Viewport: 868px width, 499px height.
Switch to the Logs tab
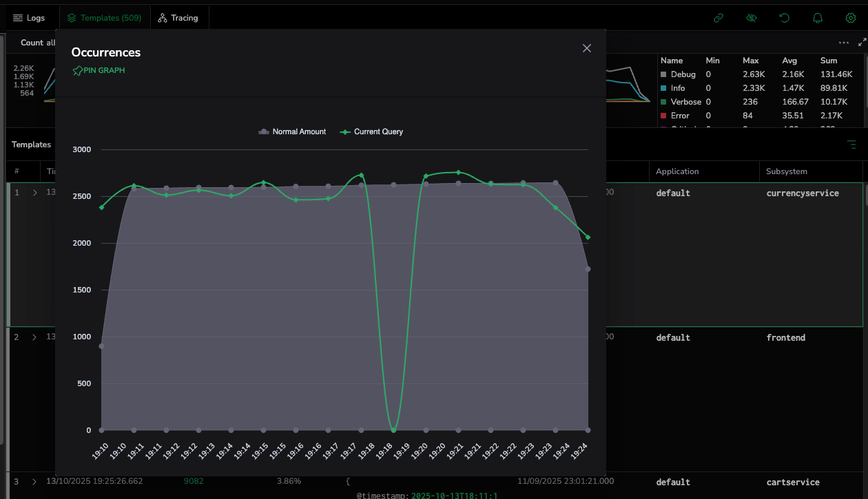pos(29,18)
